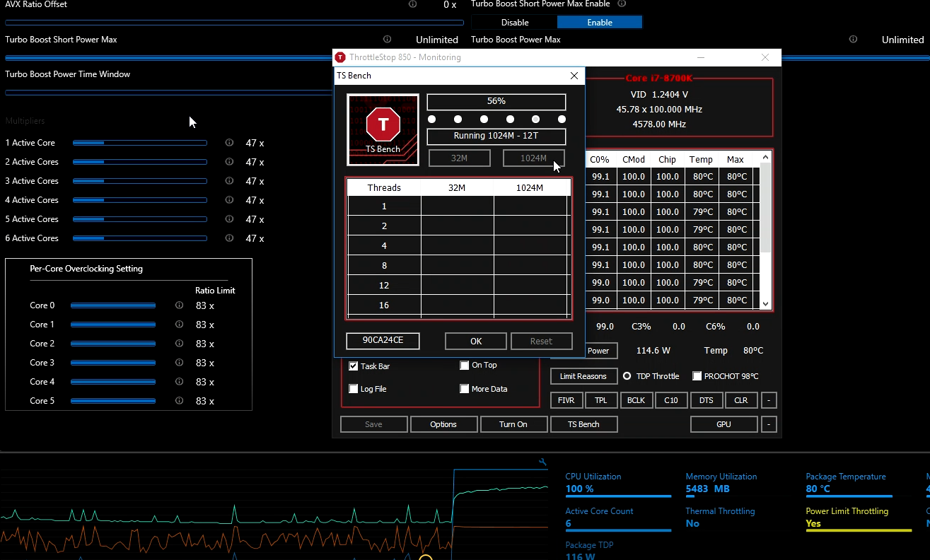Click info icon for Turbo Boost Short Power Max
Screen dimensions: 930x560
pyautogui.click(x=387, y=40)
